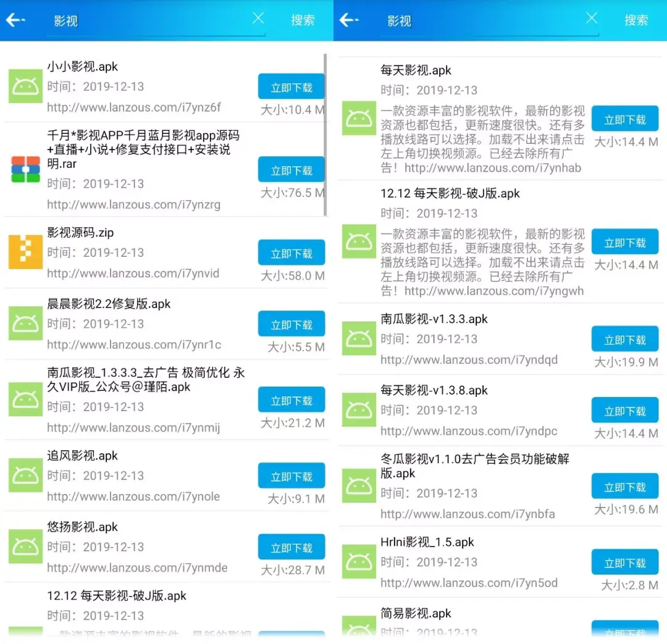Image resolution: width=667 pixels, height=644 pixels.
Task: Tap Android icon of 12.12 每天影视-破J版.apk in right screen
Action: pyautogui.click(x=359, y=241)
